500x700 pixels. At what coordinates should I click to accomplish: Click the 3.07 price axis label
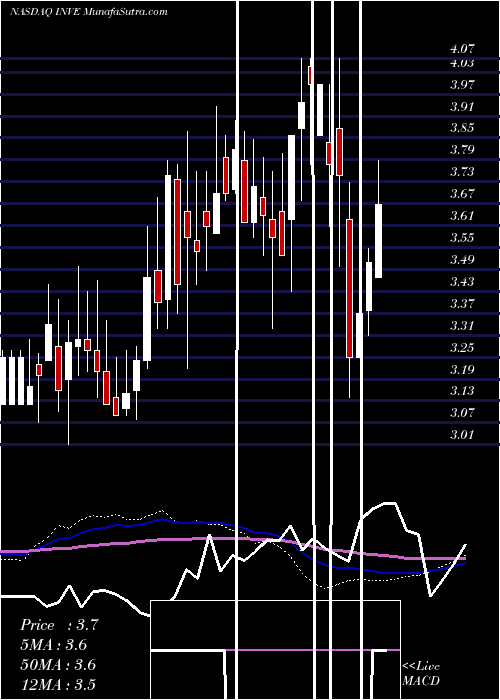(x=463, y=412)
